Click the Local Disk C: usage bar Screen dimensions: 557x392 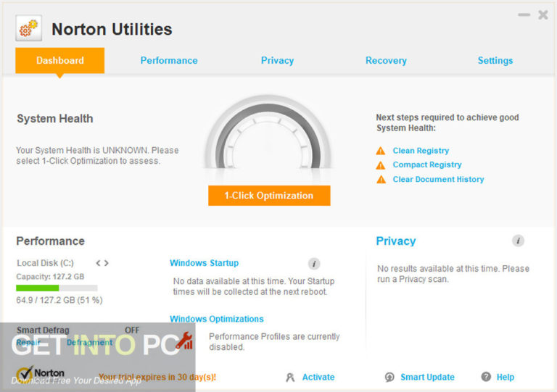[57, 288]
